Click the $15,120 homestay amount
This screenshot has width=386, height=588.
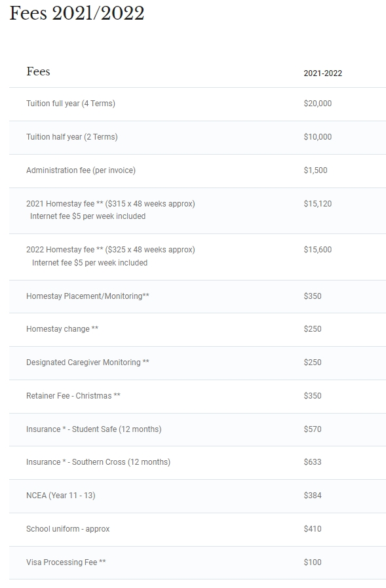pyautogui.click(x=317, y=204)
